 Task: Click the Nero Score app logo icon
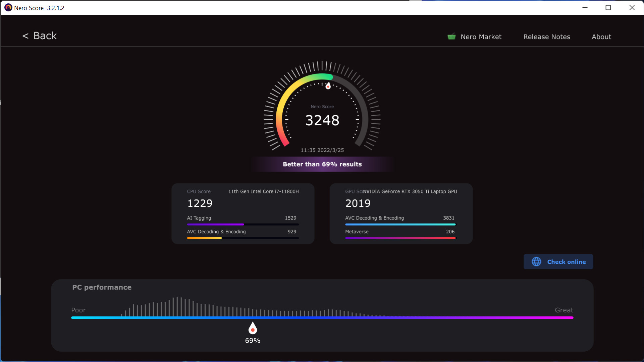coord(8,7)
